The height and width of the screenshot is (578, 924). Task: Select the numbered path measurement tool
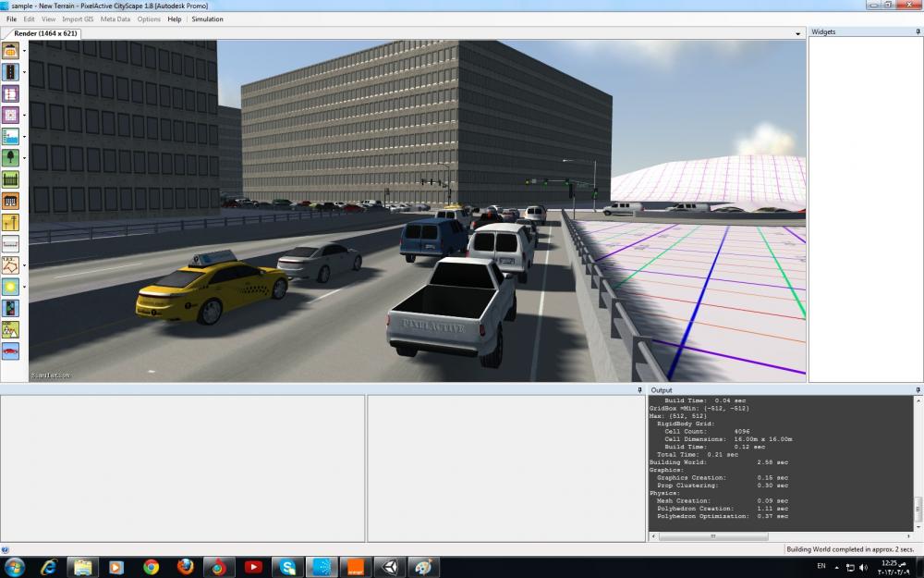10,265
